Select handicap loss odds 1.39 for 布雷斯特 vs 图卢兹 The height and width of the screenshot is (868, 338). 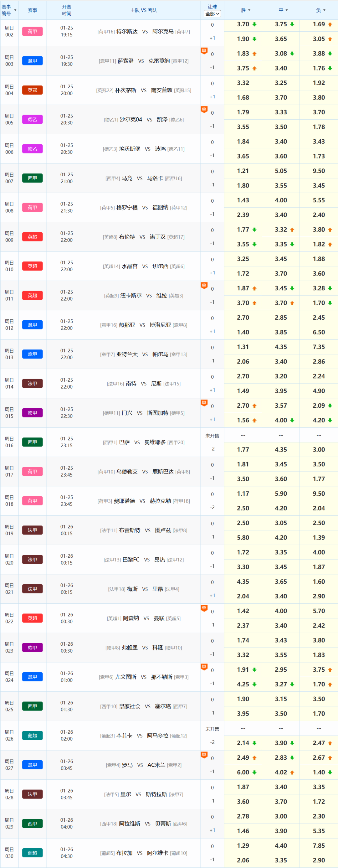[319, 537]
